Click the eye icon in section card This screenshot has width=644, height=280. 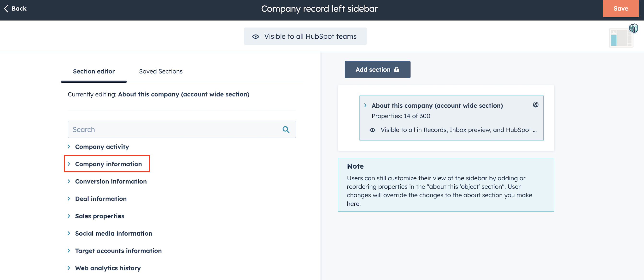tap(372, 130)
